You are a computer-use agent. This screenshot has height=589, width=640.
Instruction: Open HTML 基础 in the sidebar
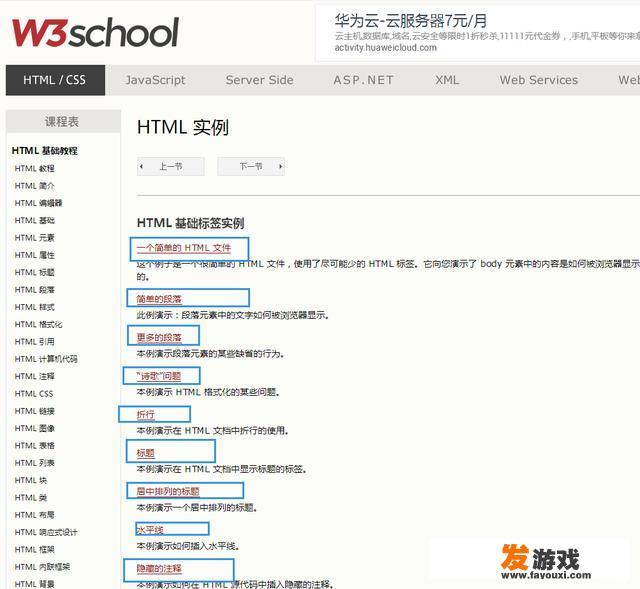35,220
